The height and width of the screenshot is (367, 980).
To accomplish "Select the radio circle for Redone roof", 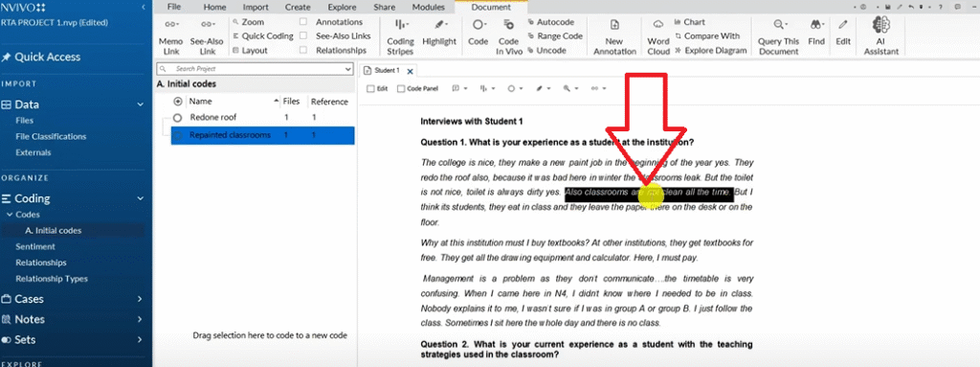I will point(177,118).
